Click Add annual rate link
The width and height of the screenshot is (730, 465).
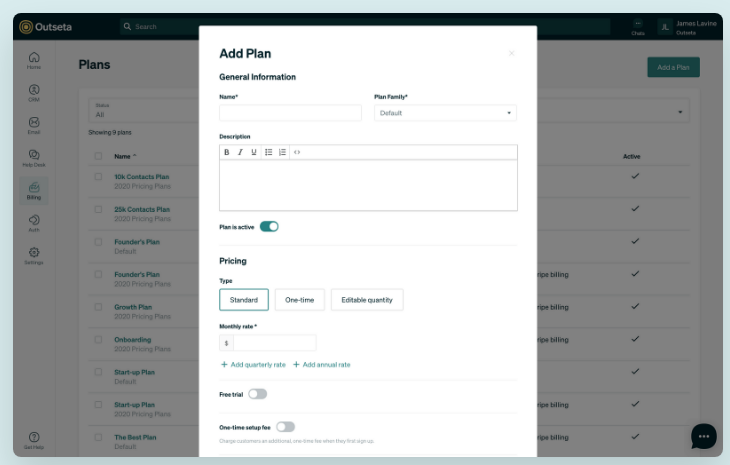322,364
